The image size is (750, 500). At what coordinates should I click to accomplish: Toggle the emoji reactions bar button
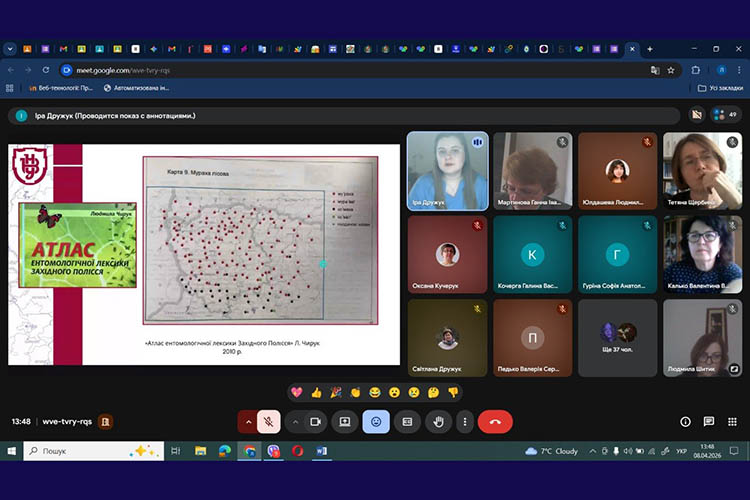[376, 422]
